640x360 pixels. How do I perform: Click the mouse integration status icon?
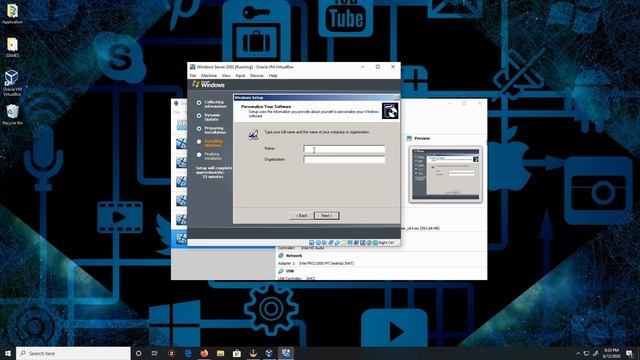click(369, 243)
